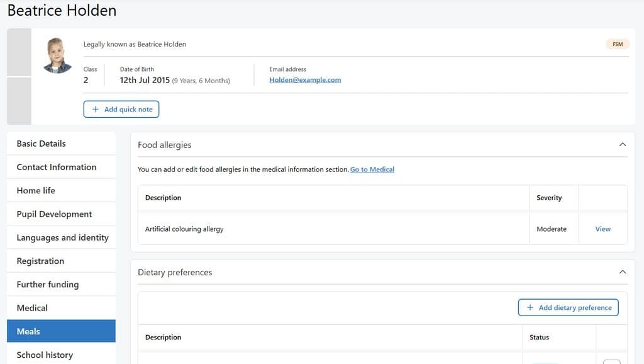Add a dietary preference
Viewport: 644px width, 364px height.
point(568,307)
